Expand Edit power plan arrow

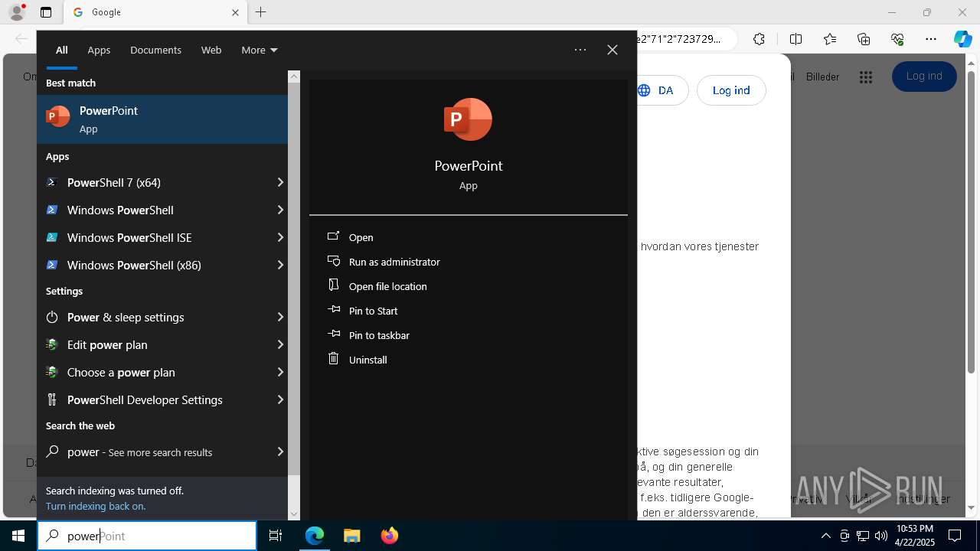[280, 344]
